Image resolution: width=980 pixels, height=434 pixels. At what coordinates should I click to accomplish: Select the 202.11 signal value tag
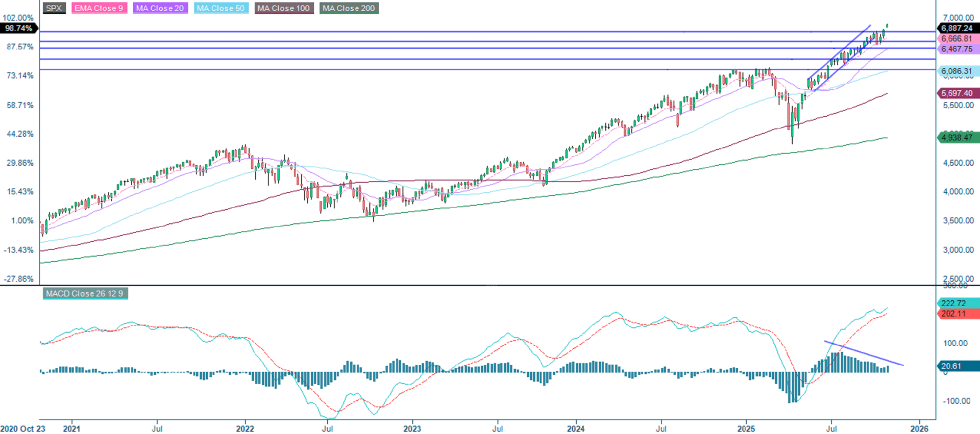(958, 314)
